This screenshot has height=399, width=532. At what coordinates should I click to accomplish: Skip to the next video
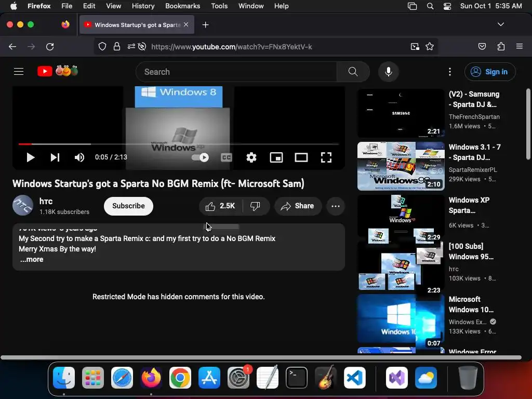click(55, 157)
